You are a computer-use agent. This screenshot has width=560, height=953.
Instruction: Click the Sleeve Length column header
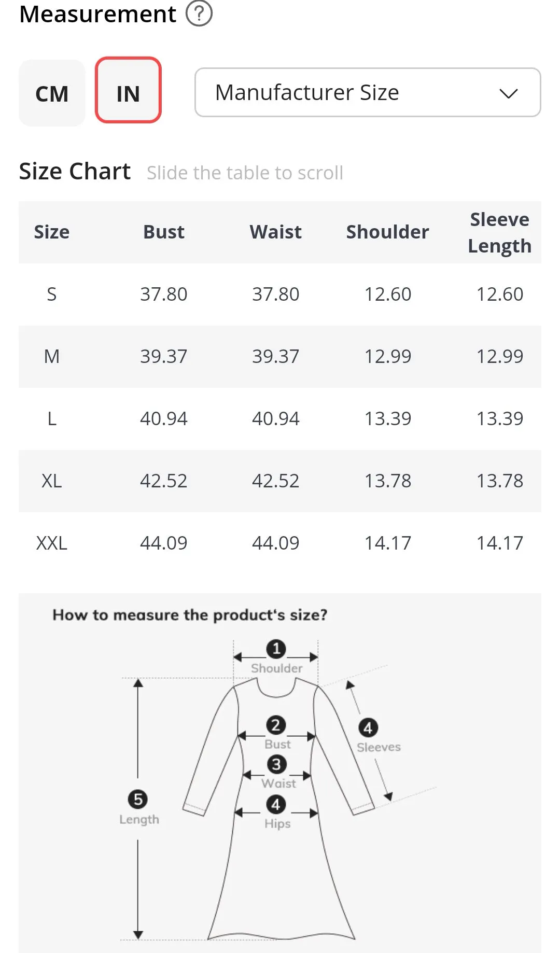[500, 232]
